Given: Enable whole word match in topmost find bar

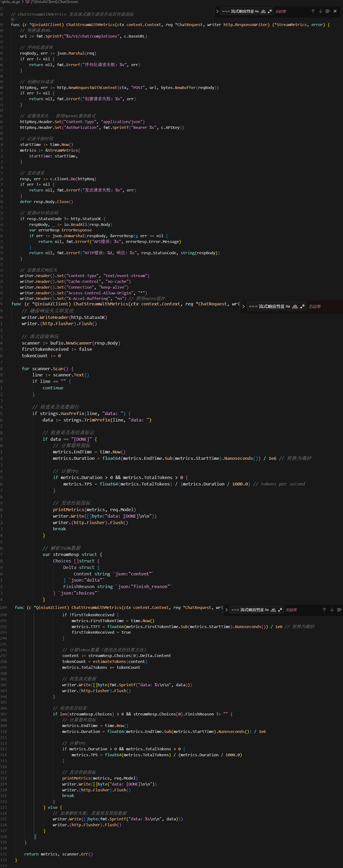Looking at the screenshot, I should [x=263, y=11].
